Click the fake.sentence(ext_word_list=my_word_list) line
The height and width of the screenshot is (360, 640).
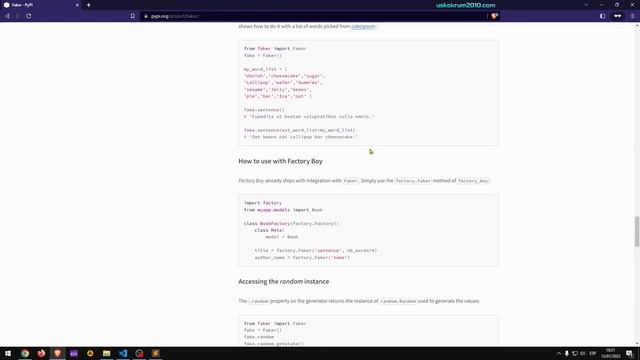coord(300,130)
